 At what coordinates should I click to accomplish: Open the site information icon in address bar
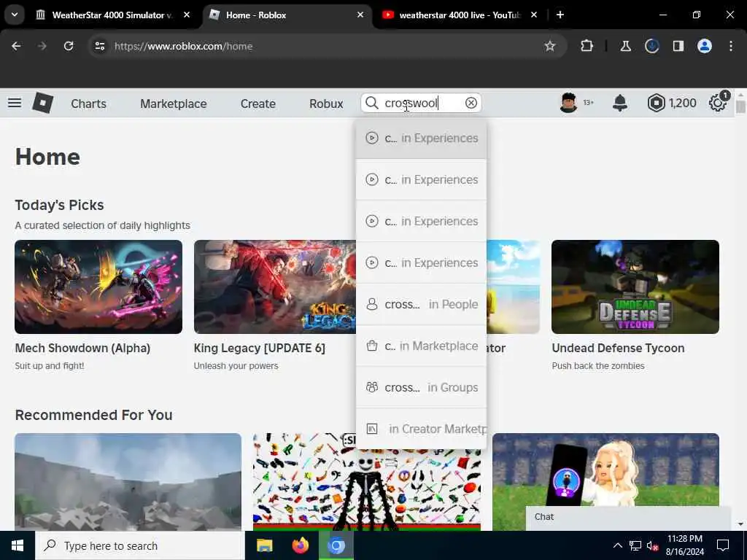pyautogui.click(x=99, y=46)
